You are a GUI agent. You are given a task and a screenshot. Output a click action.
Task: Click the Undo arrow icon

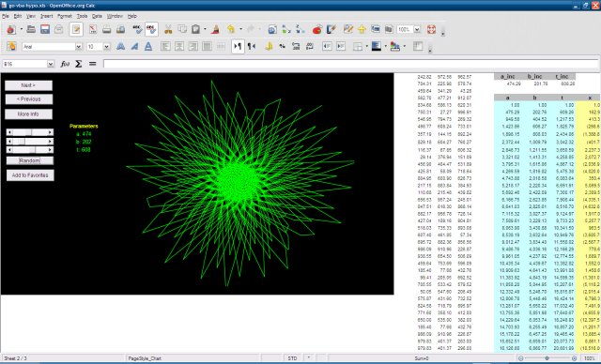(231, 29)
